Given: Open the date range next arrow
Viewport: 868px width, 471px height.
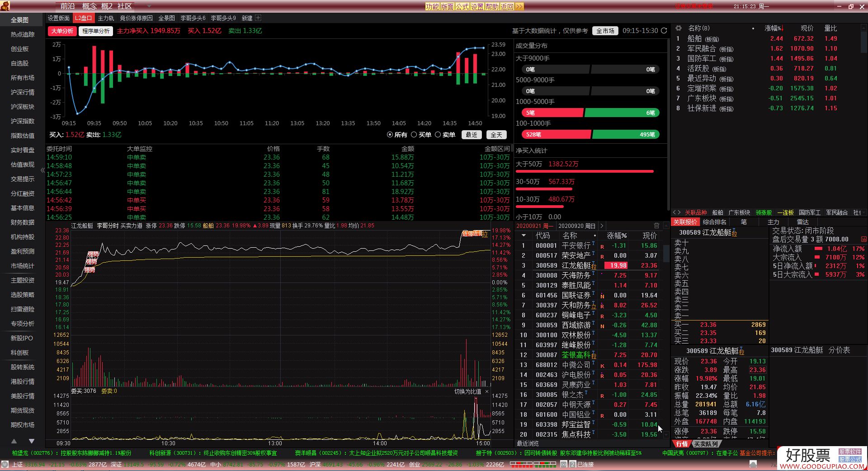Looking at the screenshot, I should 601,226.
